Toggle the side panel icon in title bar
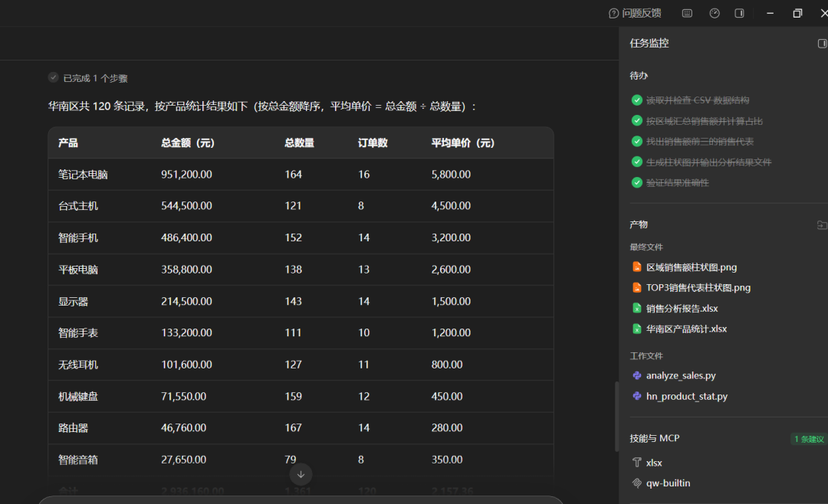Screen dimensions: 828x504 [x=739, y=13]
